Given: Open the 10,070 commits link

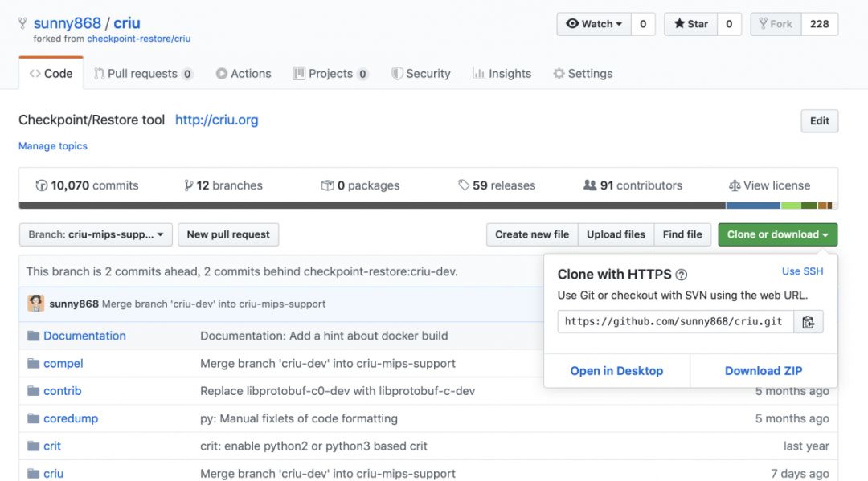Looking at the screenshot, I should (88, 185).
